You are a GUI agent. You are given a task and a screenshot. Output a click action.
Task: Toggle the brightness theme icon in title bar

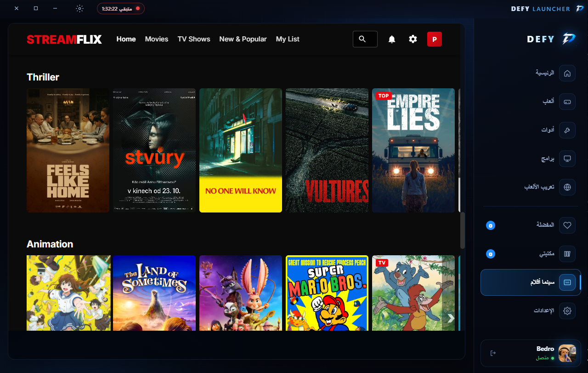[x=79, y=9]
